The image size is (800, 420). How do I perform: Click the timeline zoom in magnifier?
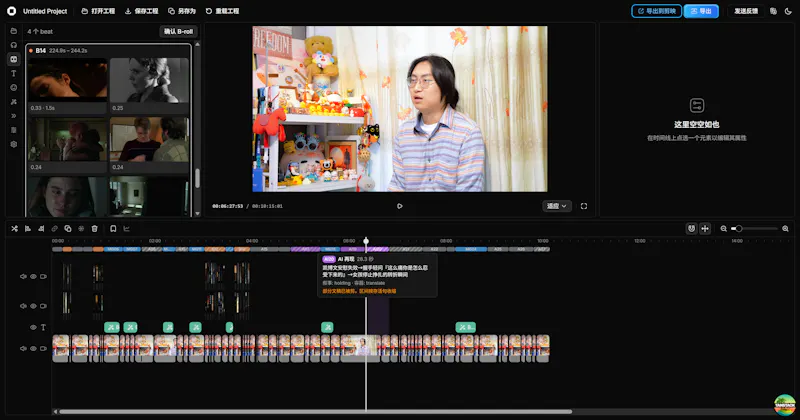click(785, 229)
